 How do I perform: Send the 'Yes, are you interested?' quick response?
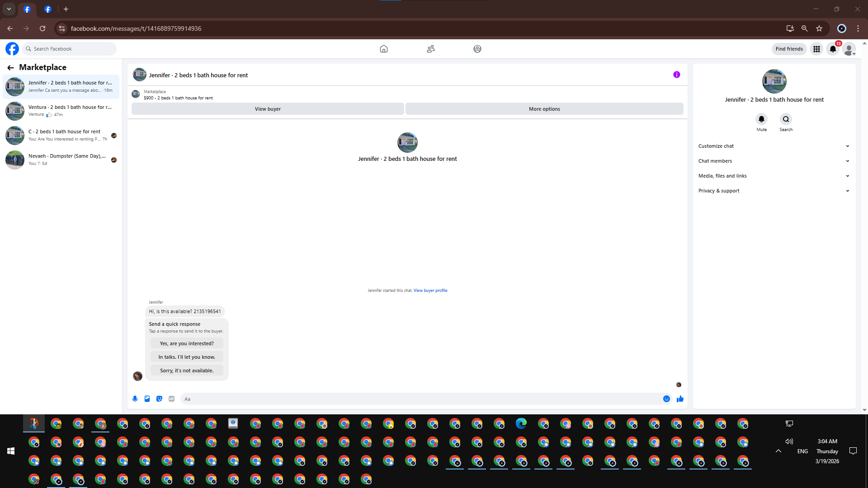pos(187,343)
